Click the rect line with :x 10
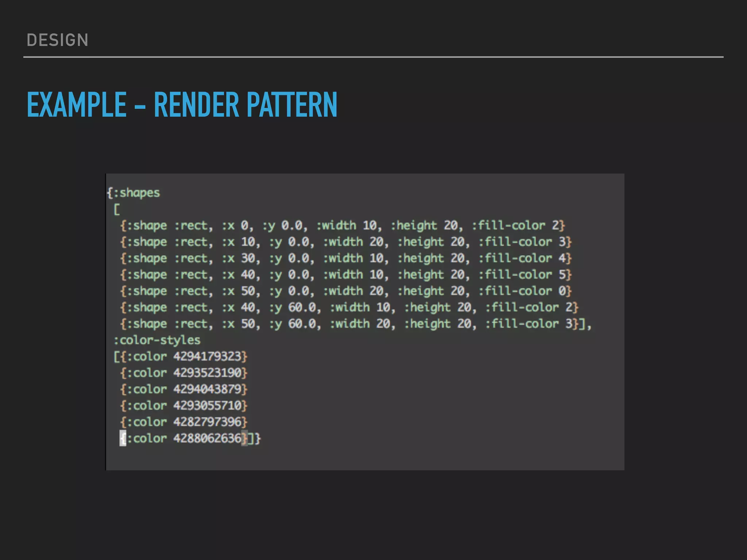The width and height of the screenshot is (747, 560). pos(346,242)
